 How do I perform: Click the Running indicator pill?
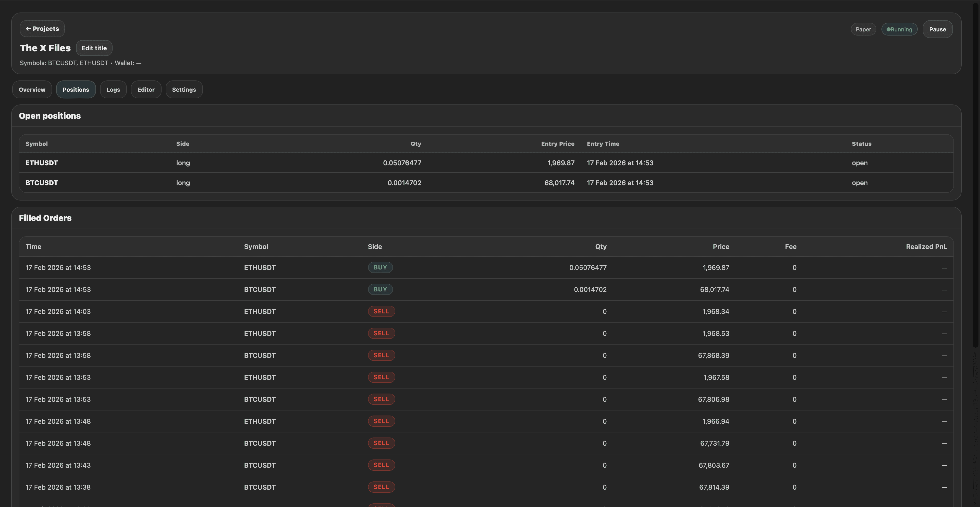pyautogui.click(x=899, y=29)
